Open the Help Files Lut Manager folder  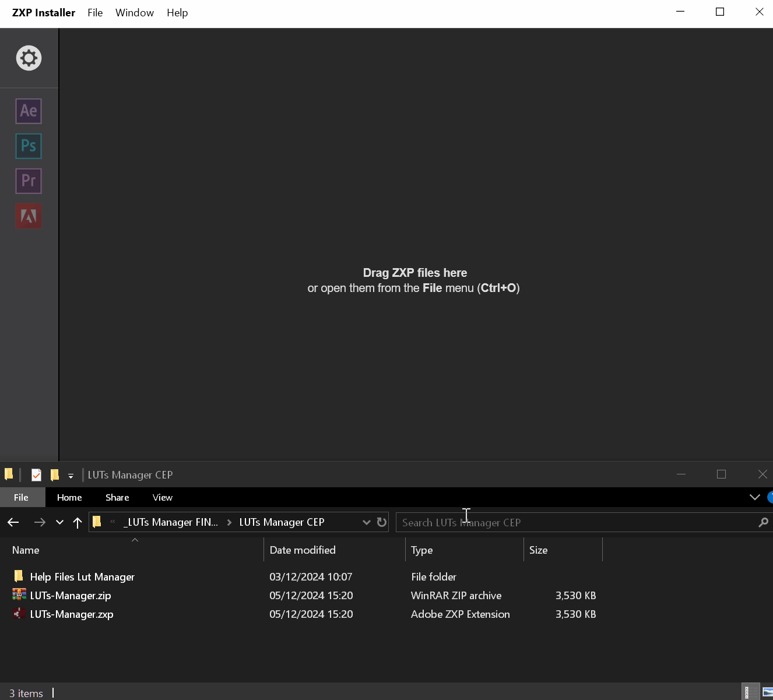[82, 576]
